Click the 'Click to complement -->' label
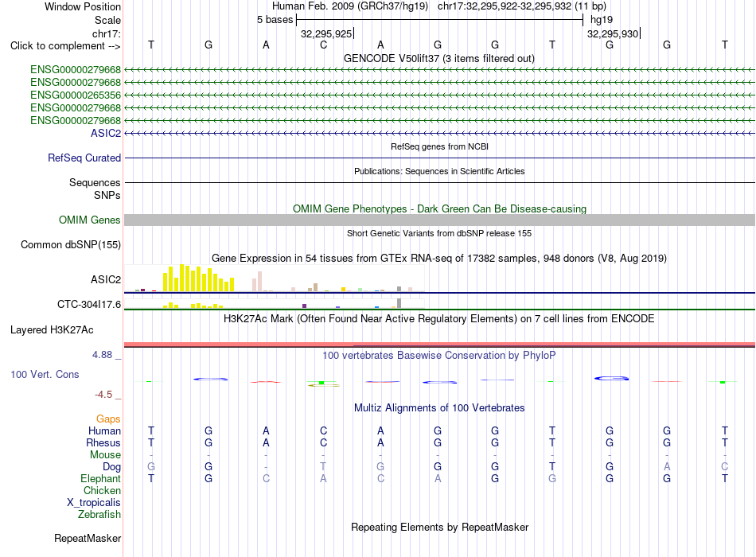Image resolution: width=756 pixels, height=557 pixels. 65,46
